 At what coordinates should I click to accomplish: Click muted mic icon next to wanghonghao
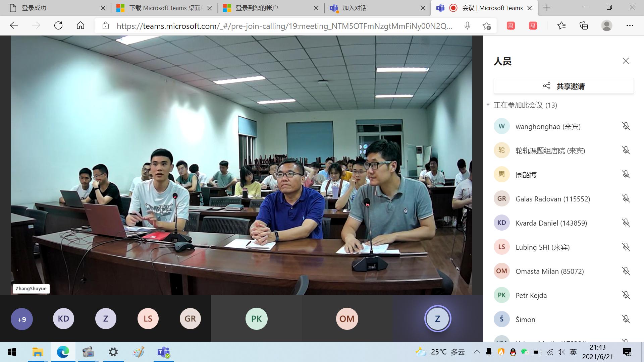pos(626,126)
